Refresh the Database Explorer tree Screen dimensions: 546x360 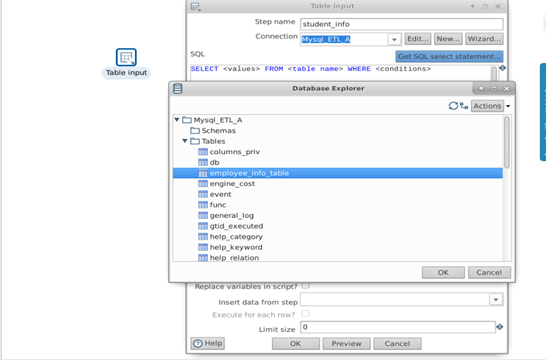[x=453, y=106]
